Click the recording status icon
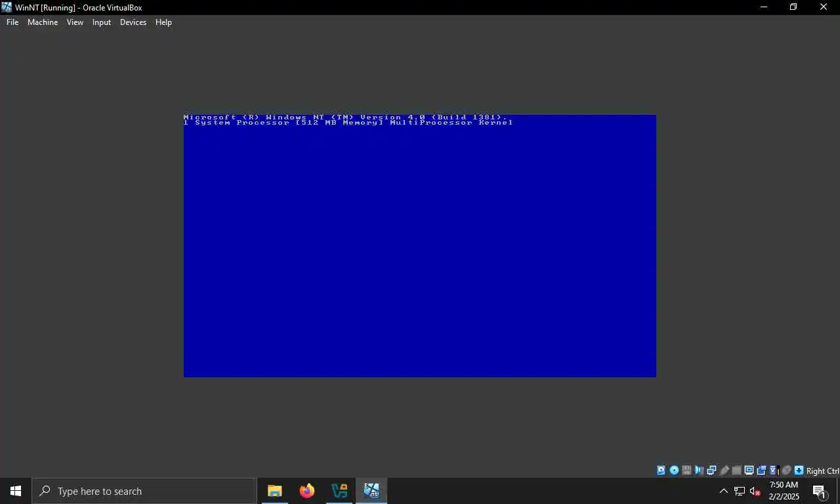 click(x=761, y=471)
